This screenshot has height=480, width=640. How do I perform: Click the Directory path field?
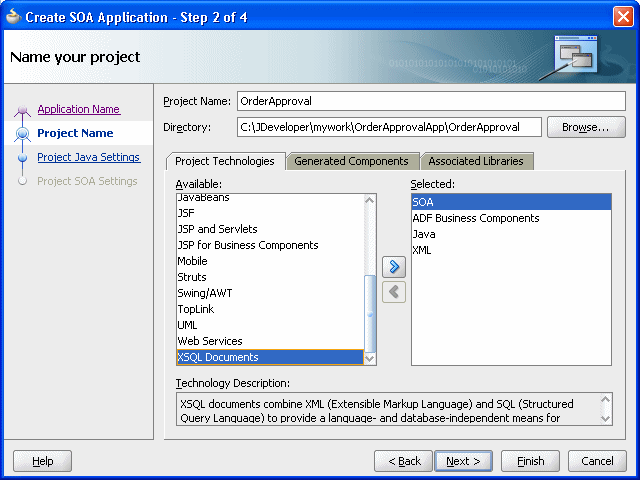389,127
